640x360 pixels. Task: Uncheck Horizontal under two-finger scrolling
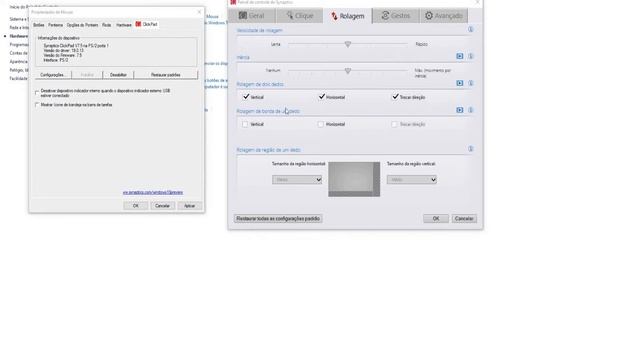[322, 97]
